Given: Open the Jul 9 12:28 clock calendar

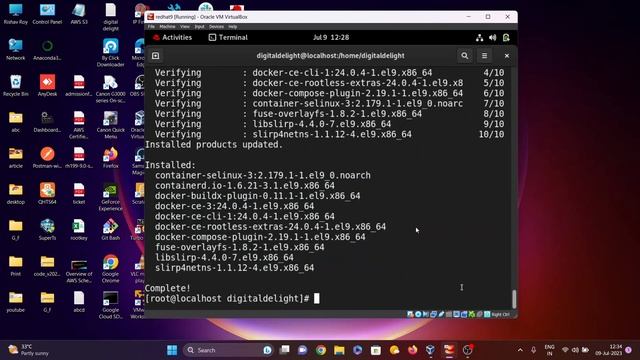Looking at the screenshot, I should pos(331,38).
